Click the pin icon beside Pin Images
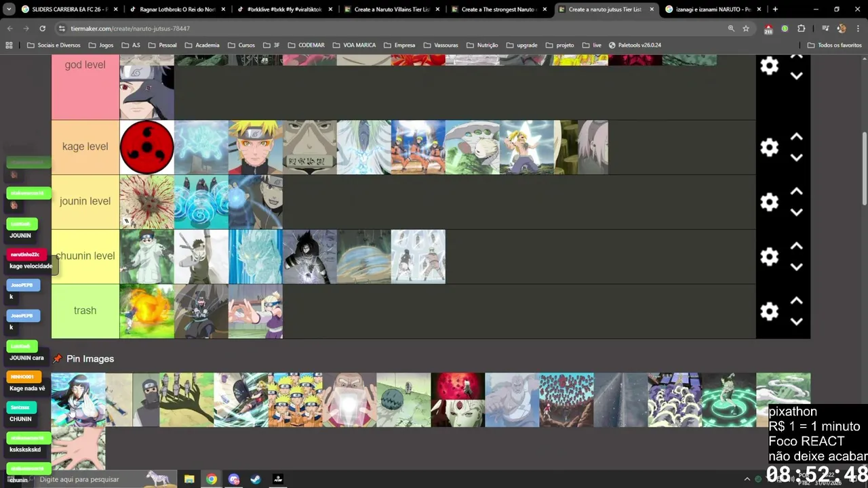Image resolution: width=868 pixels, height=488 pixels. [x=58, y=359]
